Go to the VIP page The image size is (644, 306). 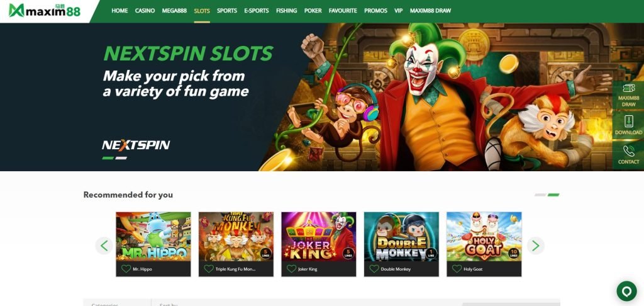398,11
